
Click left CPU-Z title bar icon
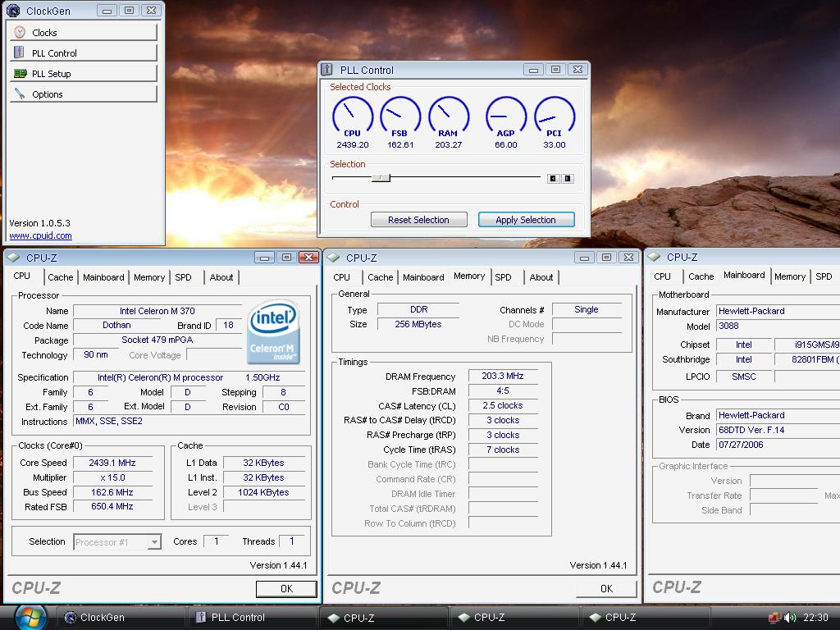click(15, 257)
